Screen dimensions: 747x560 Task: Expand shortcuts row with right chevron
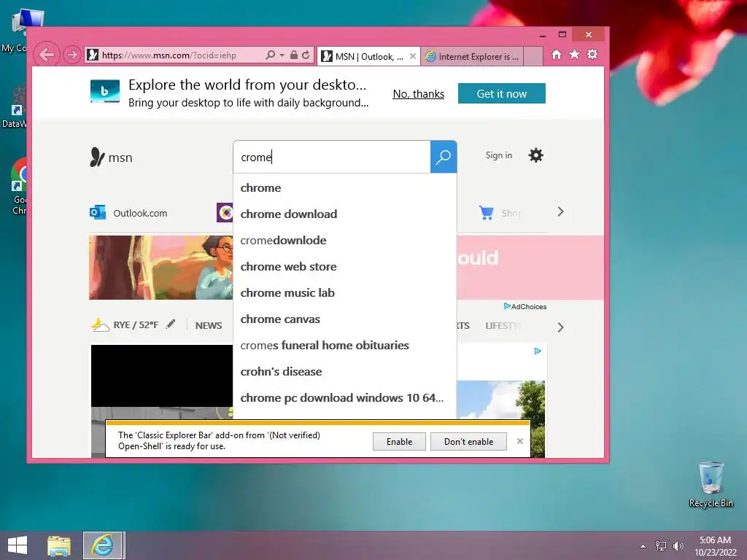pyautogui.click(x=560, y=212)
